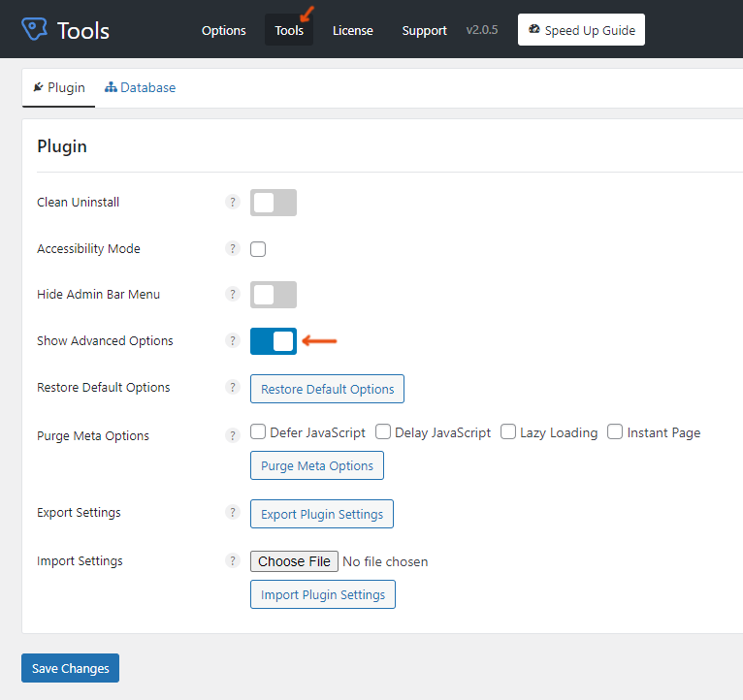Viewport: 743px width, 700px height.
Task: Click the Tools header title text
Action: coord(83,31)
